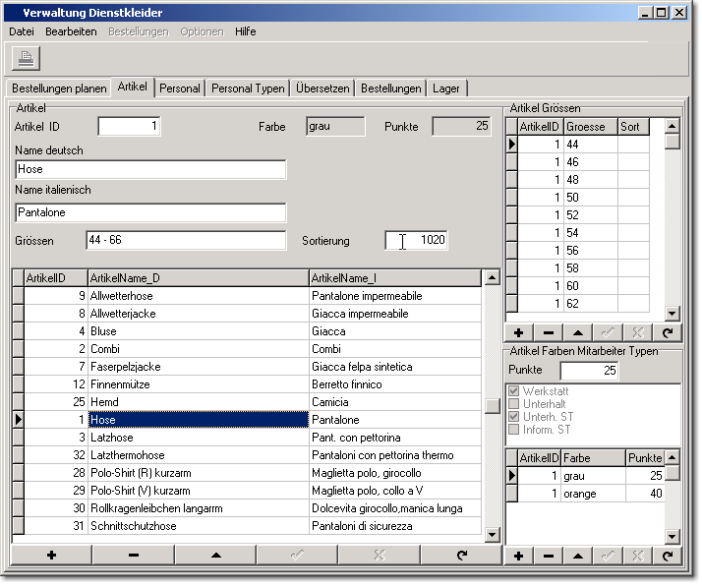Delete record in main article grid
702x588 pixels.
pos(133,556)
